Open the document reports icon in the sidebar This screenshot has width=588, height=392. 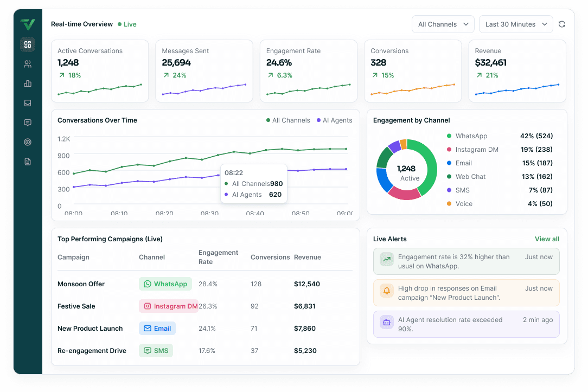(x=28, y=162)
